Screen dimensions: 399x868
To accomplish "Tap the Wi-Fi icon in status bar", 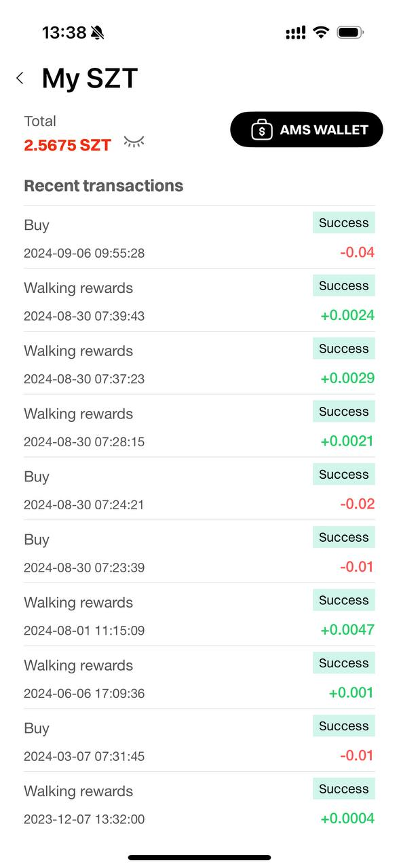I will tap(321, 33).
